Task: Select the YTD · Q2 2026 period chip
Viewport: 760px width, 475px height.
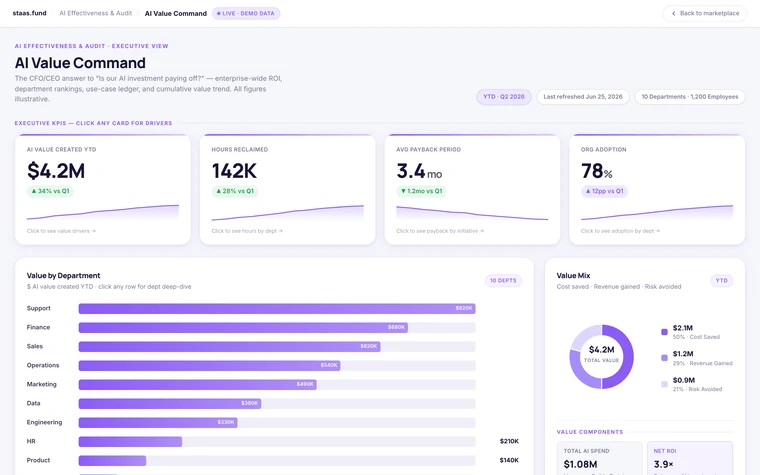Action: pos(504,97)
